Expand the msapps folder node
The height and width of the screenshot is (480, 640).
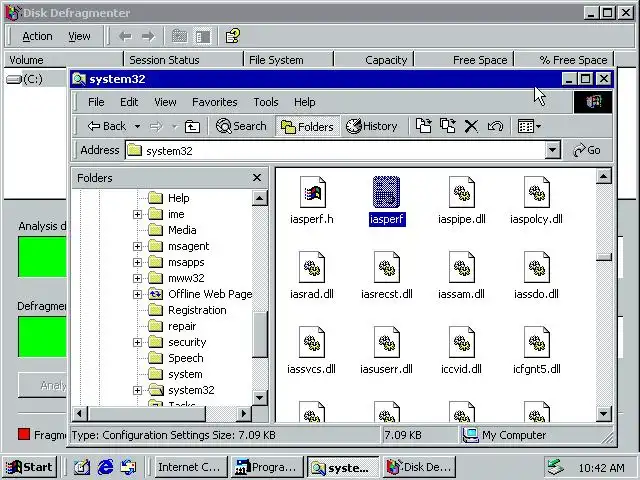coord(138,262)
